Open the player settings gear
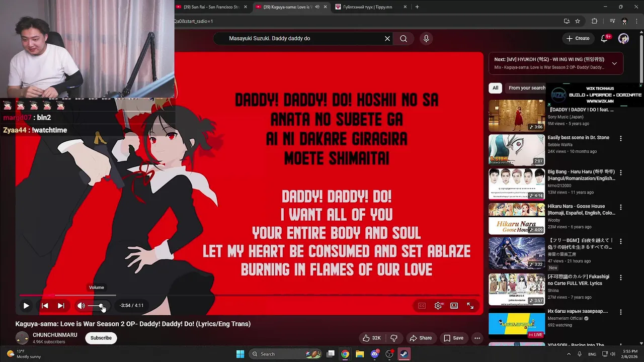 (x=438, y=306)
